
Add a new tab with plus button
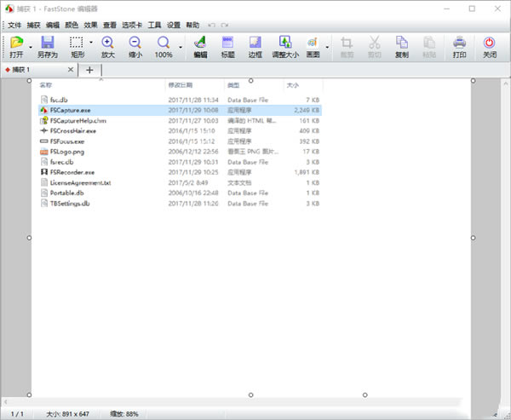click(x=89, y=70)
